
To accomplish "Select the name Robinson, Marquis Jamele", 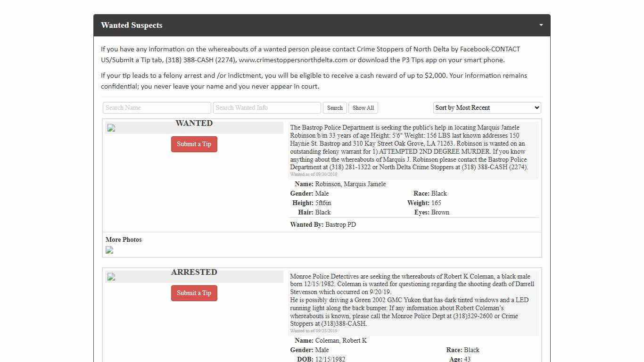I will click(x=350, y=184).
